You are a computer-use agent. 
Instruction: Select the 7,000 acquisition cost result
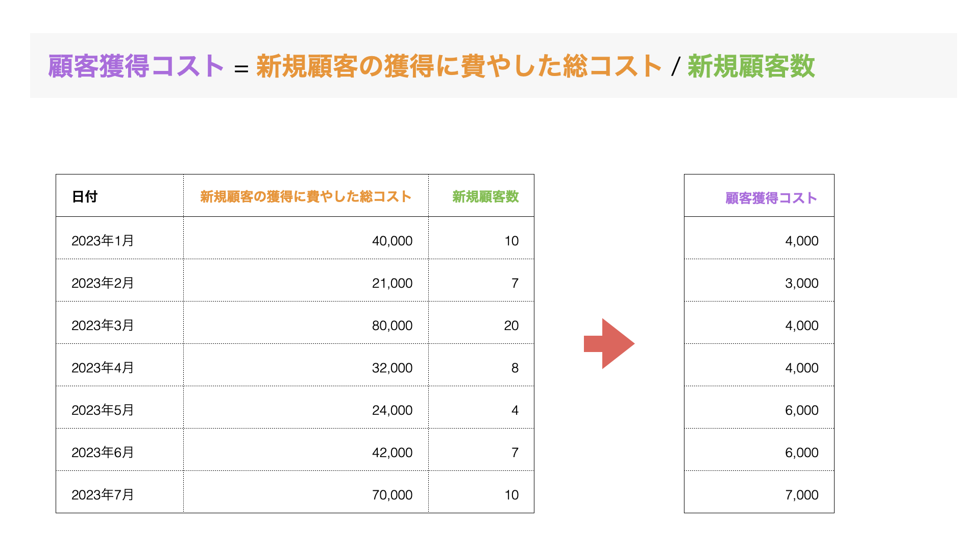tap(801, 495)
